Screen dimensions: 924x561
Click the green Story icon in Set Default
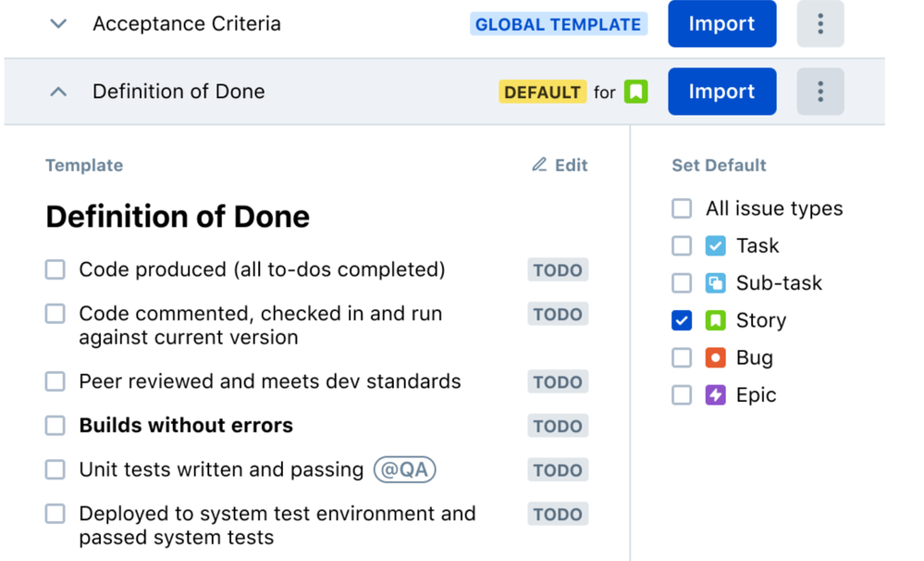715,320
